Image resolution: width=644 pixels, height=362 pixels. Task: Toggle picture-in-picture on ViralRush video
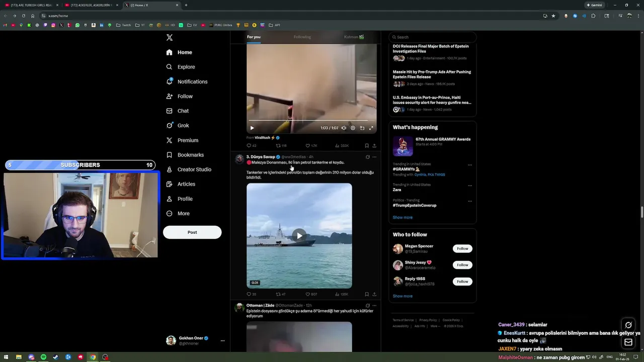tap(362, 128)
